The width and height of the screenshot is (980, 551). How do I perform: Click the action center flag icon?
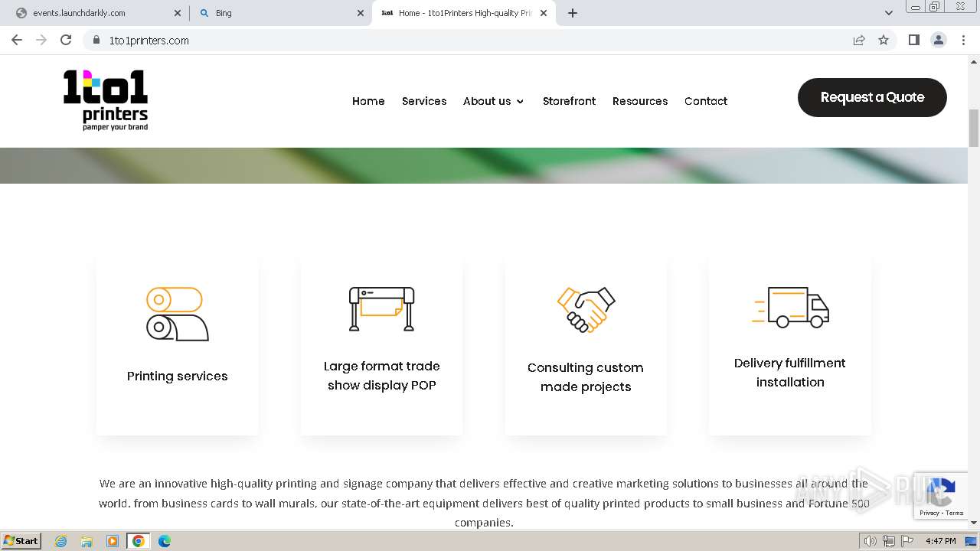(906, 541)
